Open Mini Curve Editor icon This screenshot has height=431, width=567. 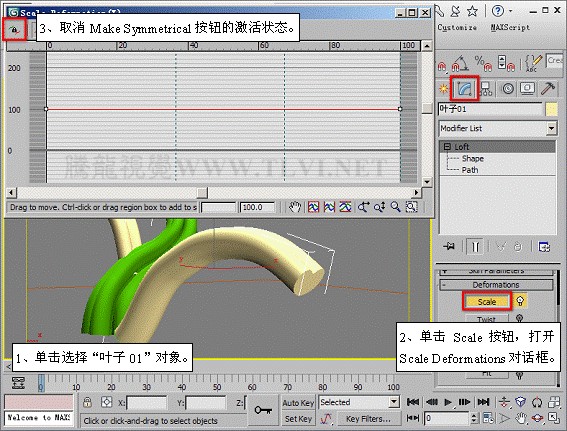pyautogui.click(x=18, y=383)
